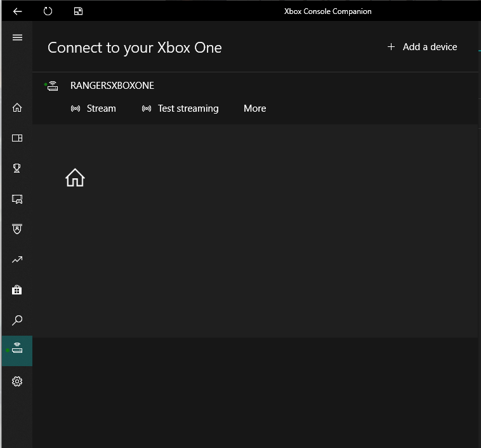481x448 pixels.
Task: Select the RANGERSXBOXONE console name
Action: [112, 86]
